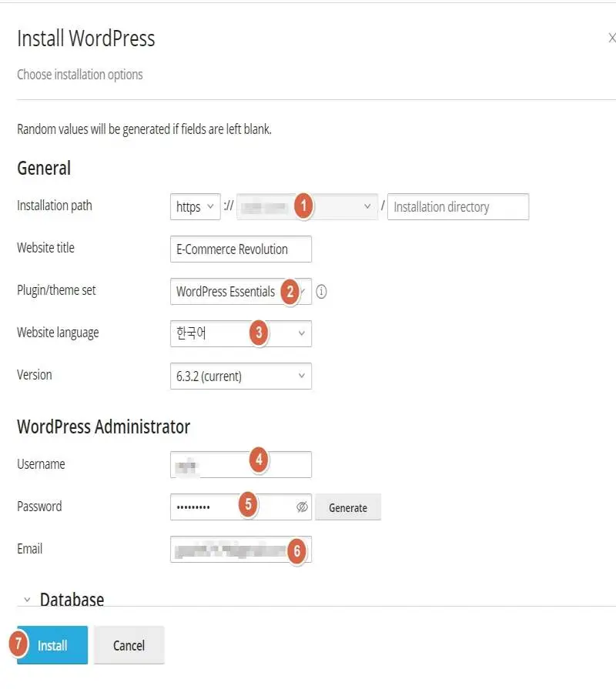Click Generate password button
616x689 pixels.
click(348, 507)
